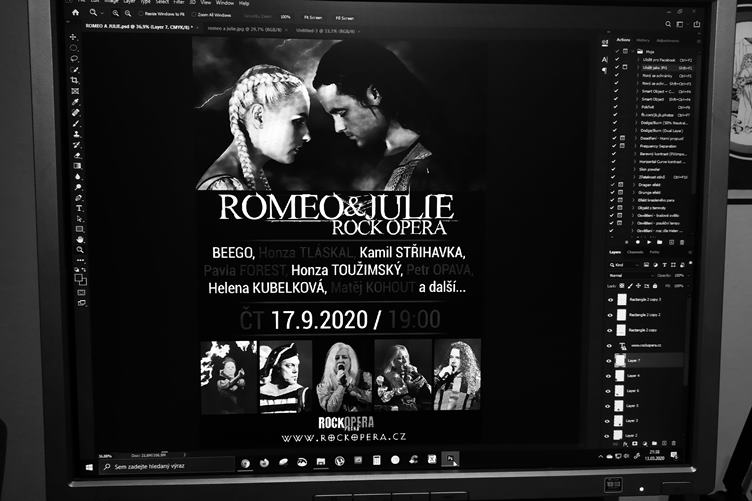Expand the Skin powder action
Image resolution: width=752 pixels, height=501 pixels.
pyautogui.click(x=635, y=169)
